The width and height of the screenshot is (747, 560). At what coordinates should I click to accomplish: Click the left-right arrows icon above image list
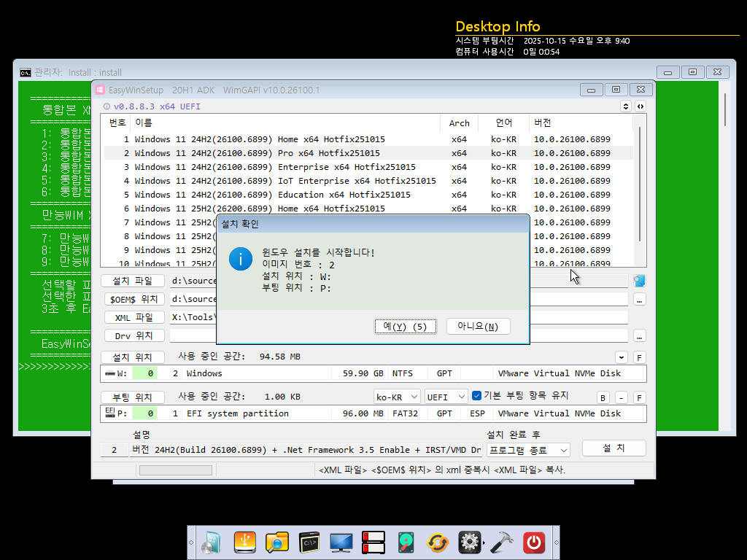coord(640,106)
